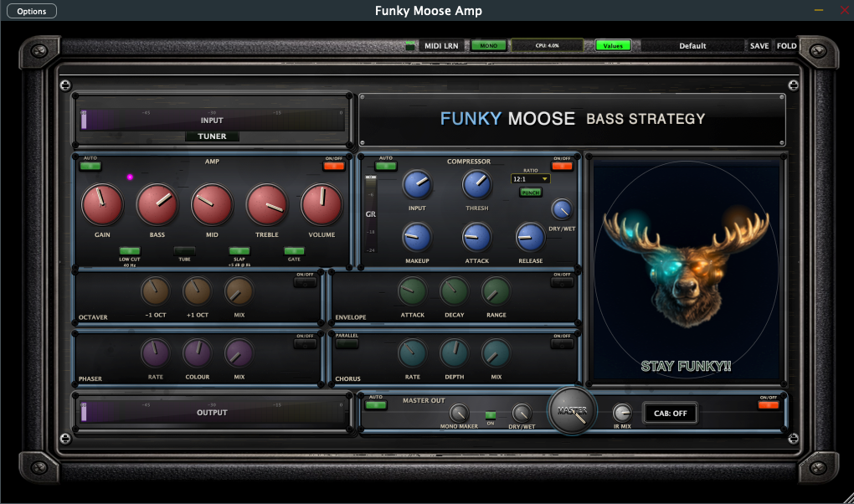Viewport: 854px width, 504px height.
Task: Click the IR MIX knob
Action: [x=622, y=413]
